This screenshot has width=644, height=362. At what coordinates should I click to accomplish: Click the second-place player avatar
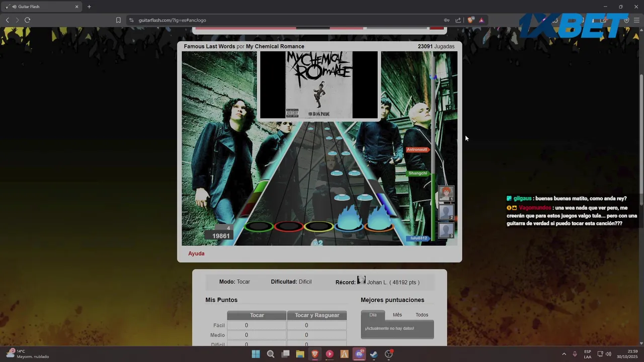pos(446,212)
